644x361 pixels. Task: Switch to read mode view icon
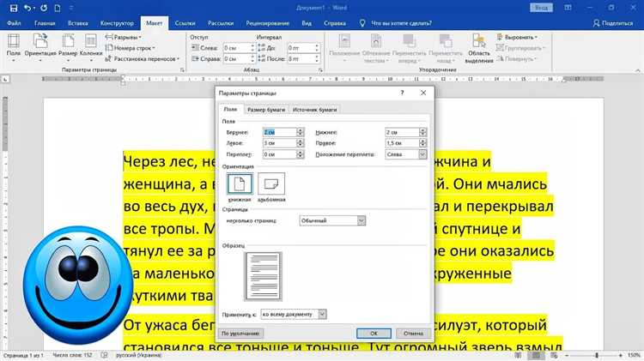[518, 355]
